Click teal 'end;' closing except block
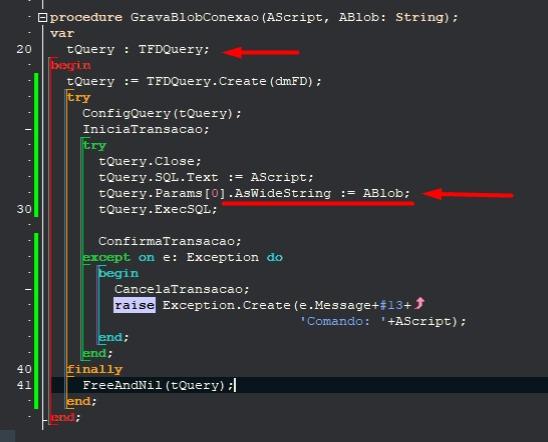 point(114,337)
